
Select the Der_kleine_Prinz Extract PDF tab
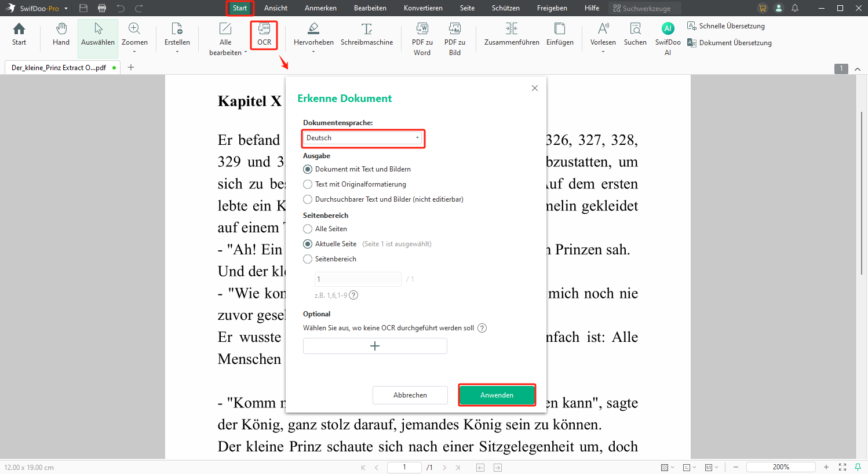pyautogui.click(x=63, y=68)
